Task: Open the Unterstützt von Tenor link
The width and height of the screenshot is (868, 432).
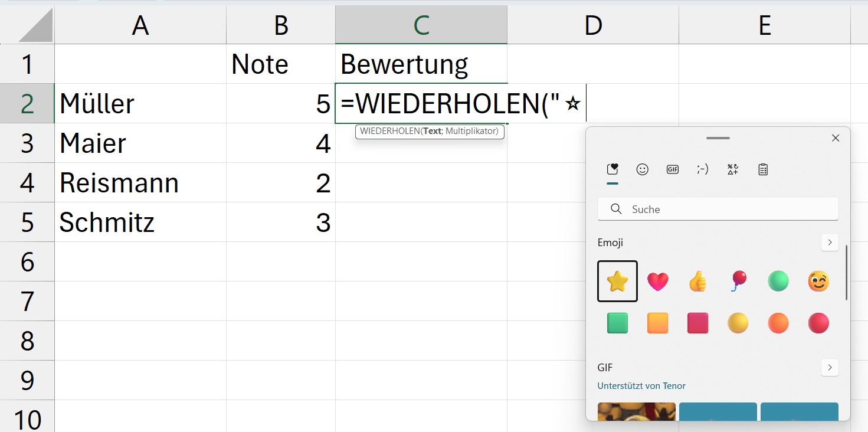Action: [x=641, y=386]
